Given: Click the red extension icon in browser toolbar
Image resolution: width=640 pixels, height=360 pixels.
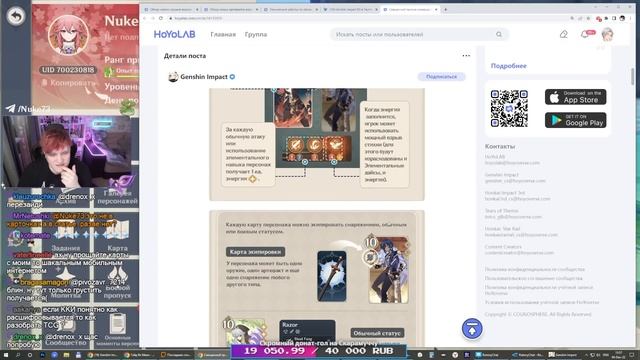Looking at the screenshot, I should (x=599, y=18).
